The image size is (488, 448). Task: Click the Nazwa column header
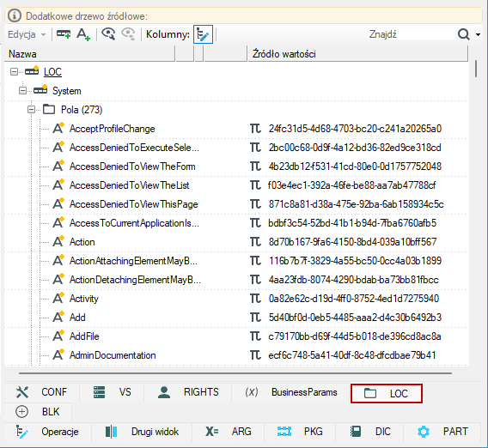pyautogui.click(x=89, y=54)
